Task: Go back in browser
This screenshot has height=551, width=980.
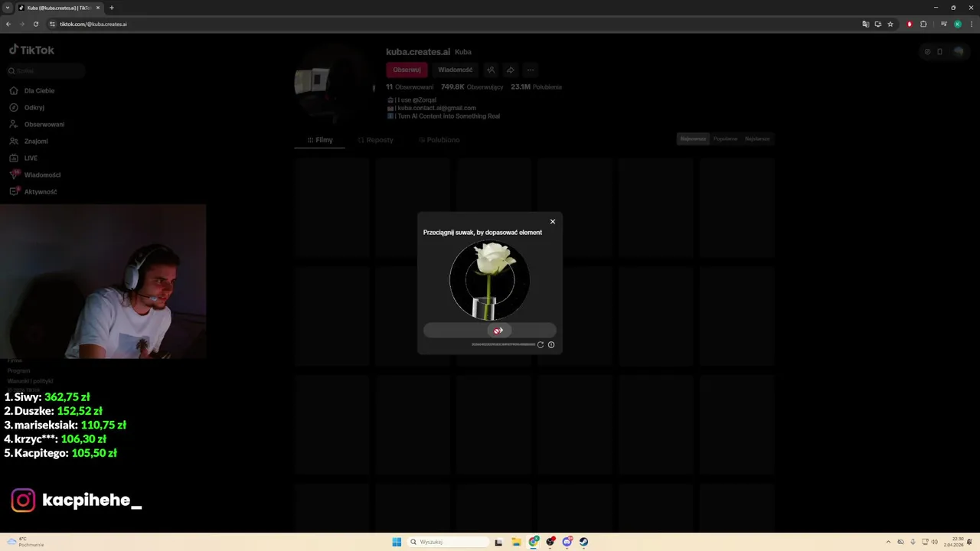Action: [x=8, y=24]
